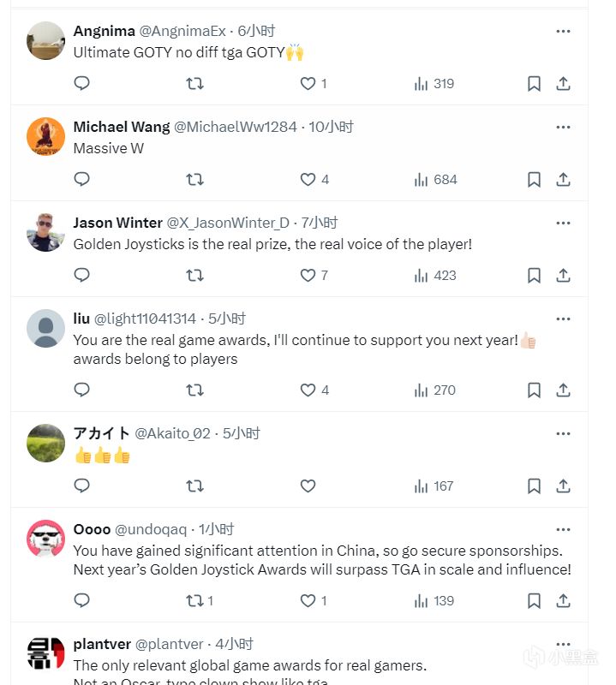Share アカイト's thumbs-up tweet
This screenshot has height=685, width=616.
(563, 486)
